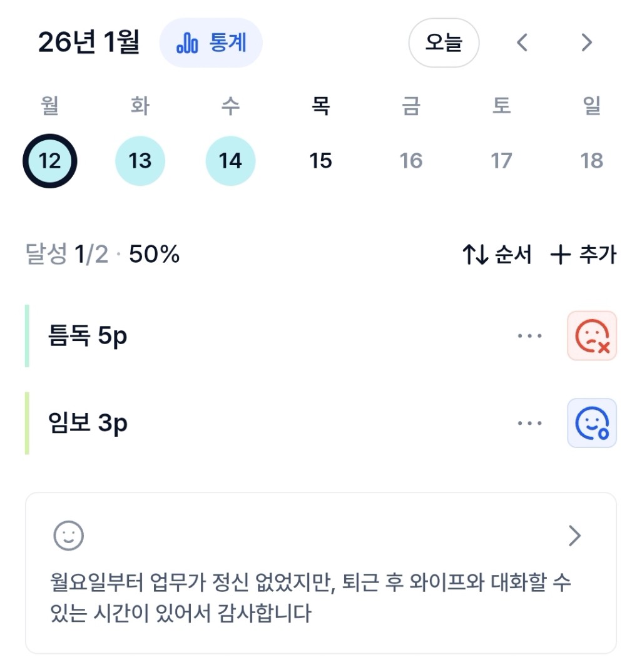The image size is (642, 672).
Task: Open three-dot menu for 임보 3p
Action: (529, 423)
